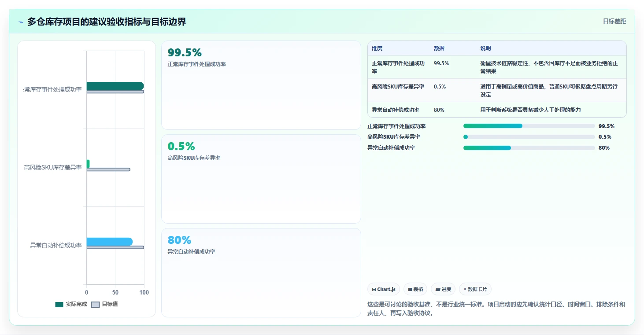Click table cell 异常自动补偿成功率 in 维度 column
The width and height of the screenshot is (644, 335).
tap(396, 110)
